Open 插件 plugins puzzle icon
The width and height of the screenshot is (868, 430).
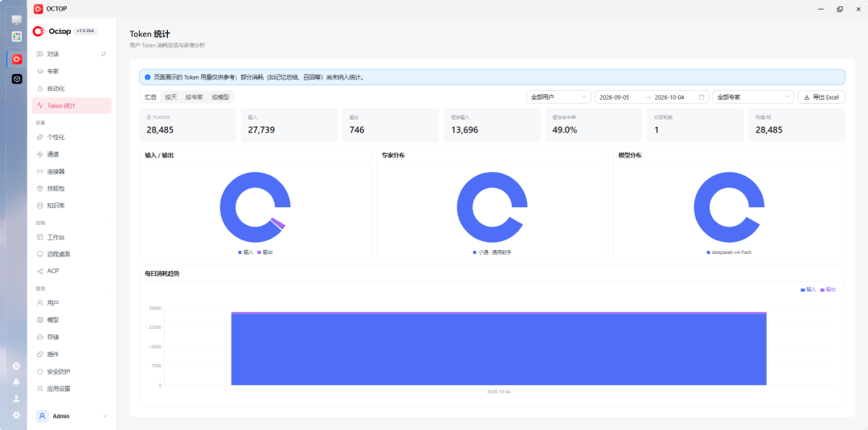[39, 354]
